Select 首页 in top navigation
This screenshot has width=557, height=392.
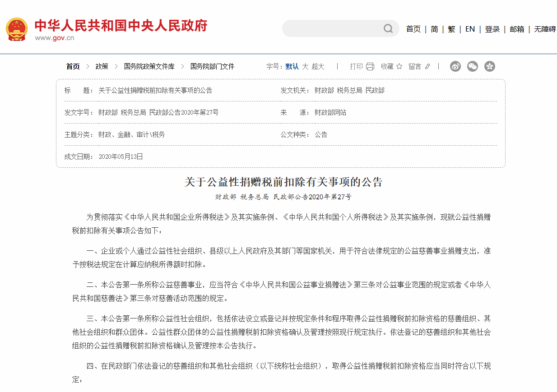point(413,29)
